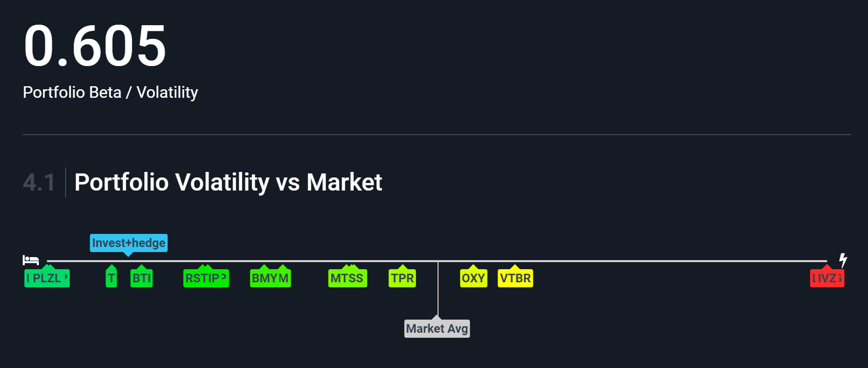
Task: Select the Invest+hedge portfolio marker
Action: tap(129, 243)
